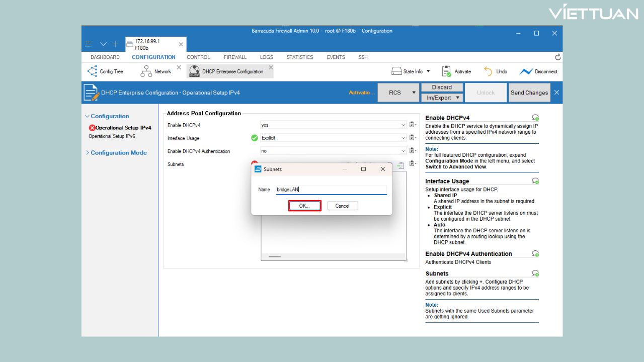Switch to the FIREWALL tab
This screenshot has height=362, width=644.
tap(235, 57)
